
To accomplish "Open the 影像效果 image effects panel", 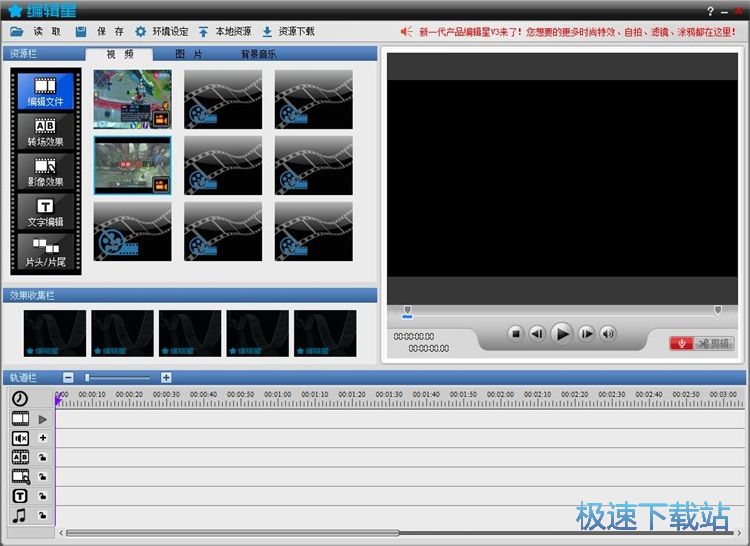I will (x=44, y=171).
